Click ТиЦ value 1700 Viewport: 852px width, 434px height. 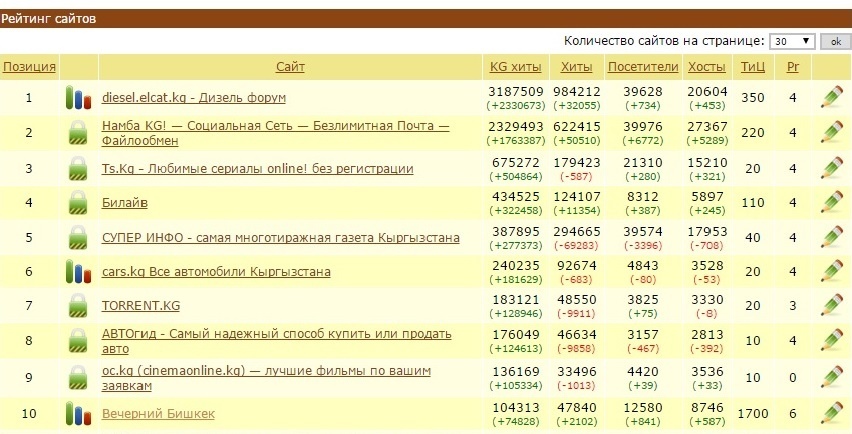point(753,414)
